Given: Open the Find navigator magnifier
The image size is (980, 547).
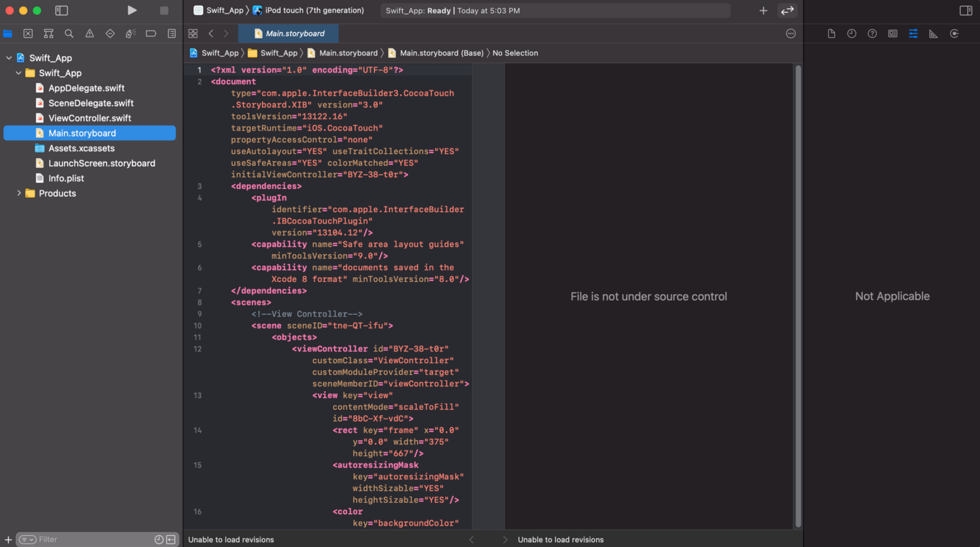Looking at the screenshot, I should pyautogui.click(x=69, y=33).
